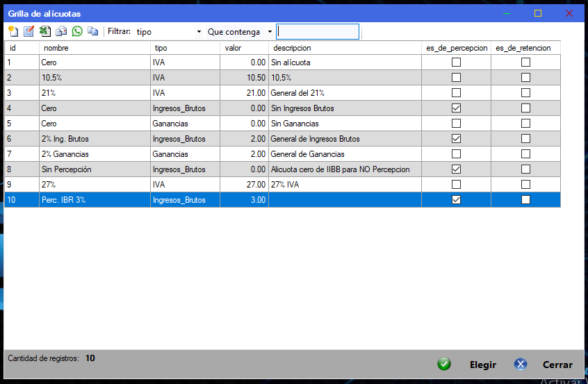
Task: Click the copy toolbar icon
Action: click(x=92, y=31)
